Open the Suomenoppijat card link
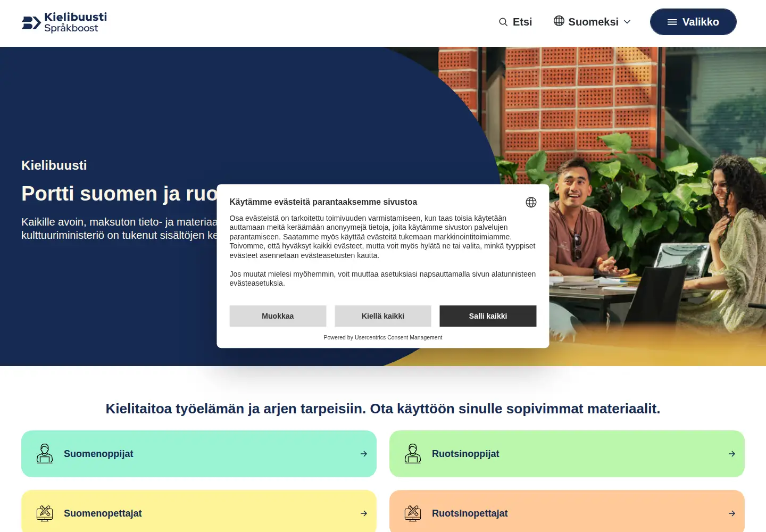 [x=199, y=454]
